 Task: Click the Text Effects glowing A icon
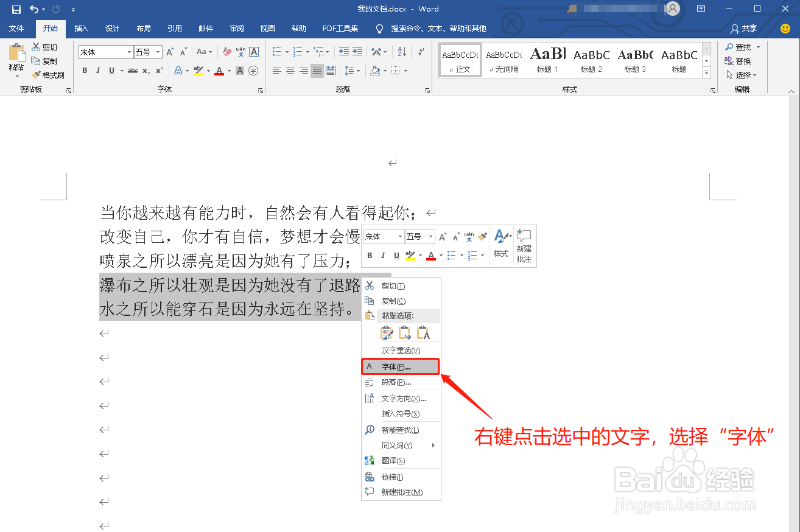pyautogui.click(x=178, y=71)
